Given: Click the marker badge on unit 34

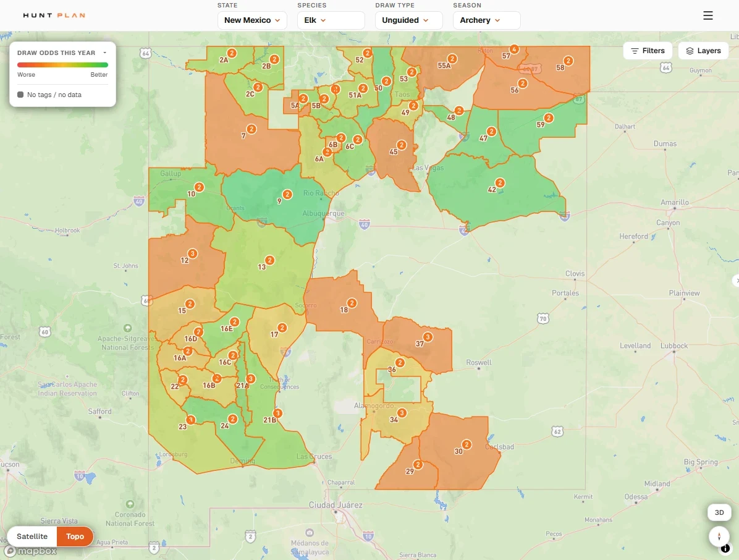Looking at the screenshot, I should coord(402,413).
